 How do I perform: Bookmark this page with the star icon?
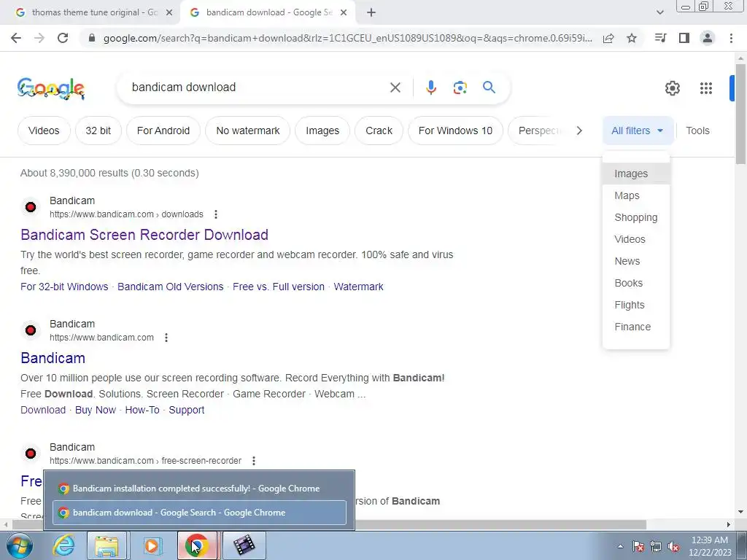click(632, 38)
